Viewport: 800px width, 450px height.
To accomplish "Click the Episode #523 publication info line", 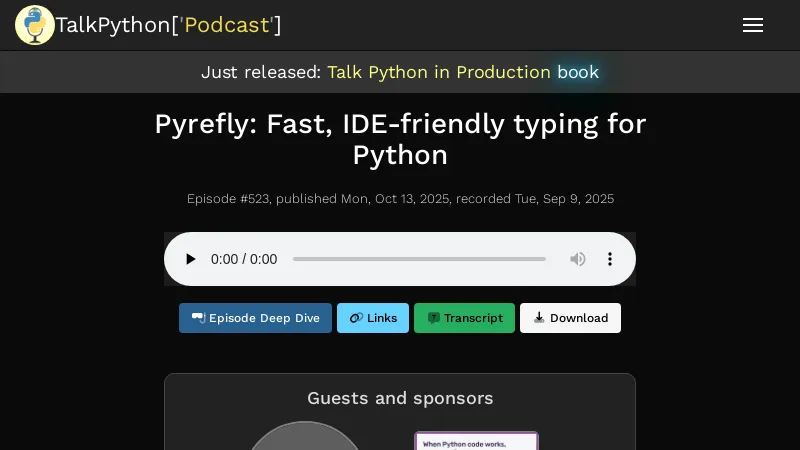I will pos(400,199).
